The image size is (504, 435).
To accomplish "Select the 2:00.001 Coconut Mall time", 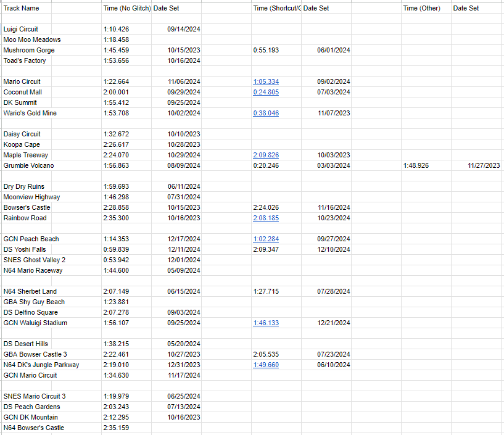I will coord(126,93).
